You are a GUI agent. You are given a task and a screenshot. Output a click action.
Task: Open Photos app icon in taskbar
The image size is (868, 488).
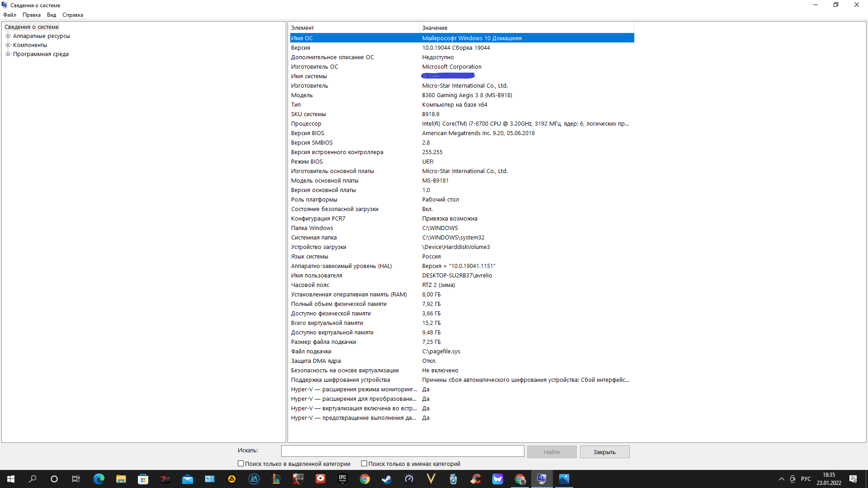564,479
